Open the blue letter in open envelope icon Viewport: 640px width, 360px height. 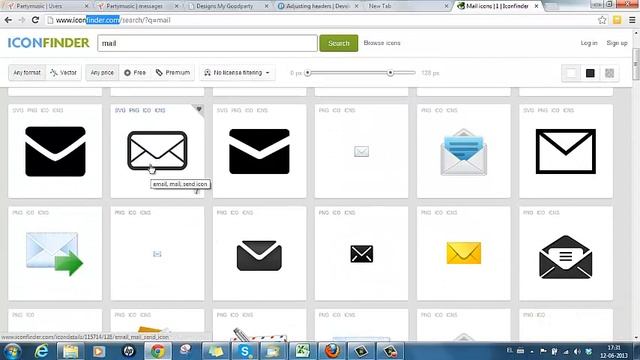tap(463, 152)
